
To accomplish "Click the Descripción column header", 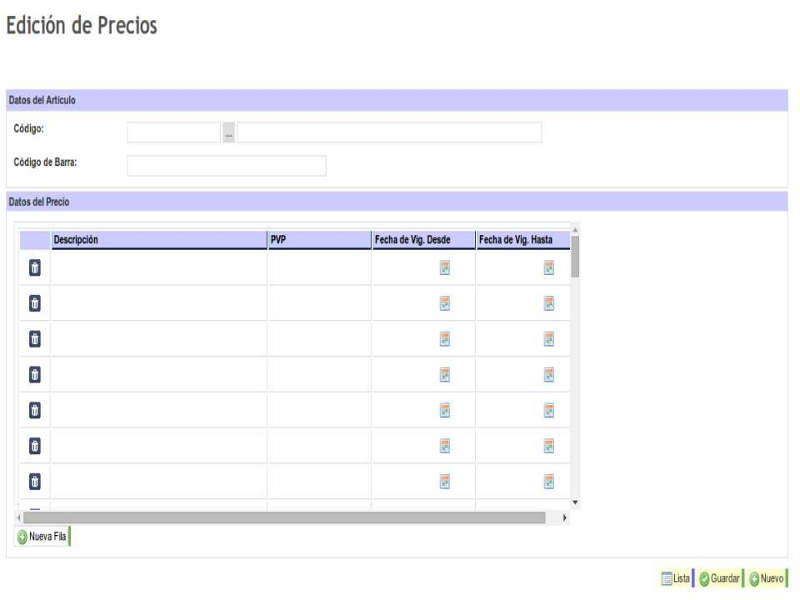I will [x=158, y=240].
